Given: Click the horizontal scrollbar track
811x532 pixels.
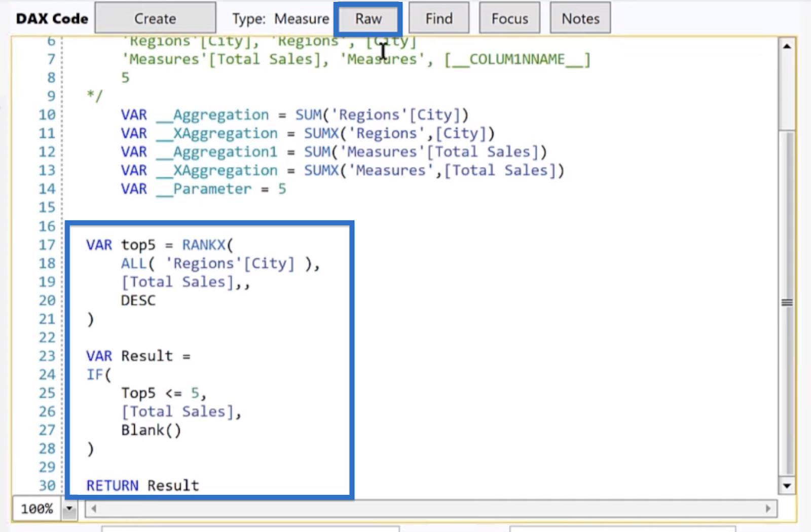Looking at the screenshot, I should pyautogui.click(x=431, y=508).
